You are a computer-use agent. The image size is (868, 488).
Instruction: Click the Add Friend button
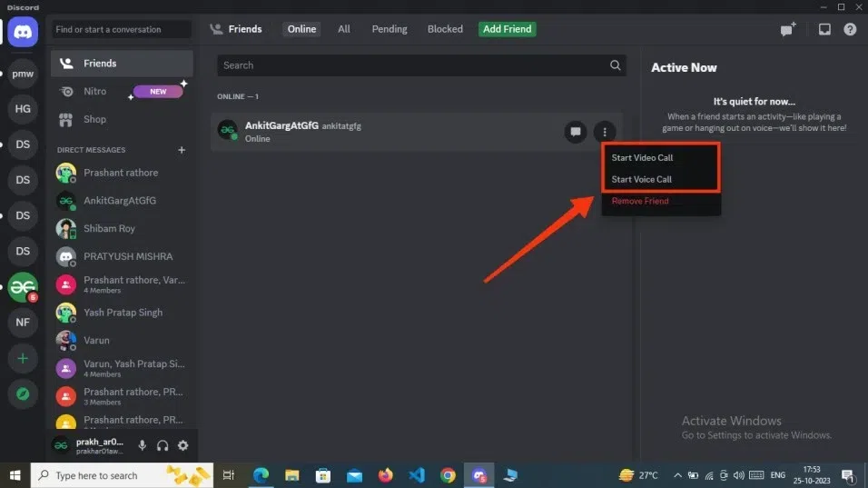(507, 29)
